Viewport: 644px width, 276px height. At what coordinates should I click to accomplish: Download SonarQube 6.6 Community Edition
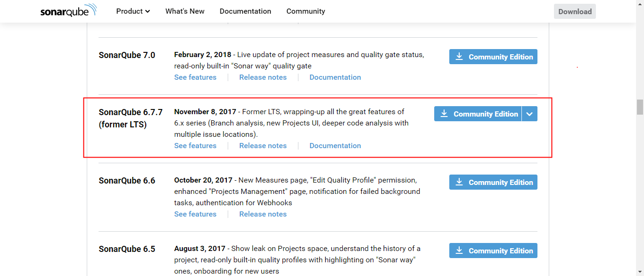click(x=500, y=183)
